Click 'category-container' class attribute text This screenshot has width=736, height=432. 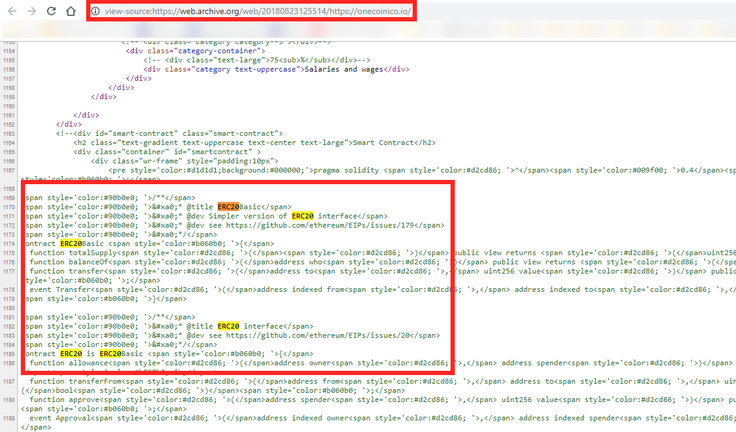point(217,51)
